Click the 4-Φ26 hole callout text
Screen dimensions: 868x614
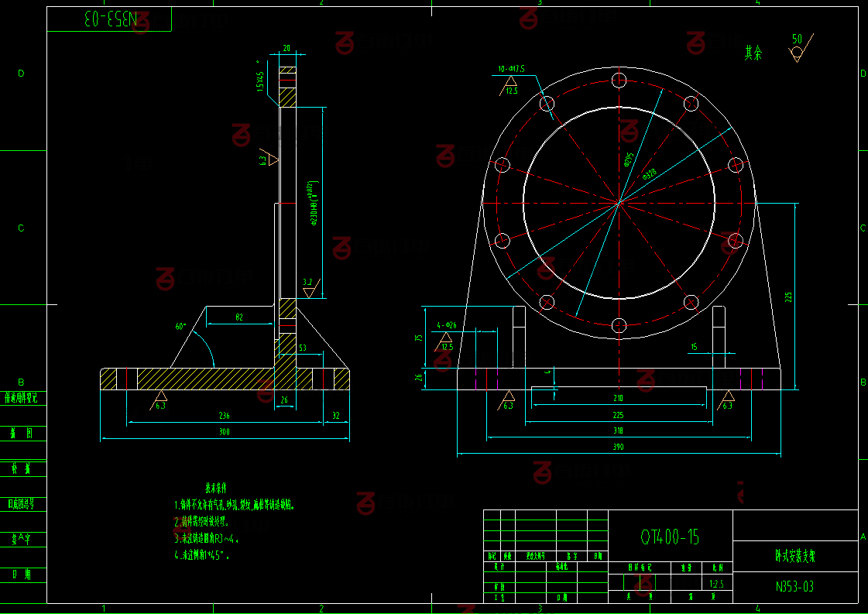446,325
